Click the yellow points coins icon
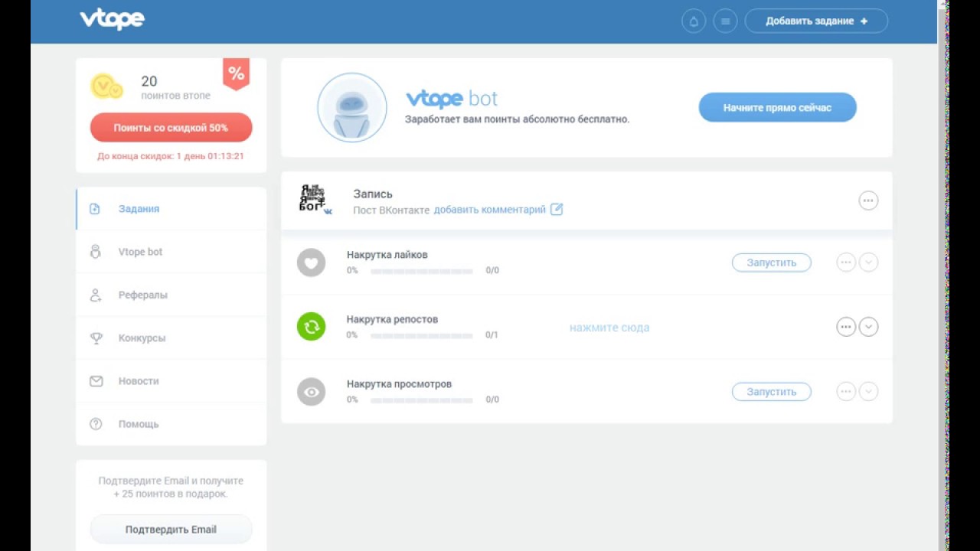 coord(106,86)
